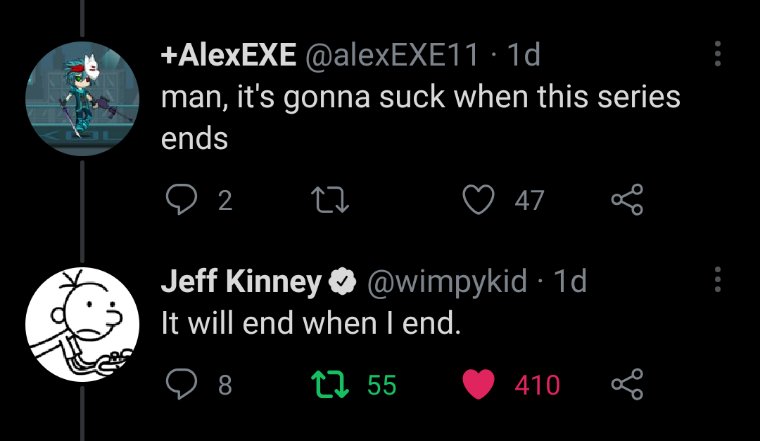Open the @wimpykid handle

coord(448,282)
